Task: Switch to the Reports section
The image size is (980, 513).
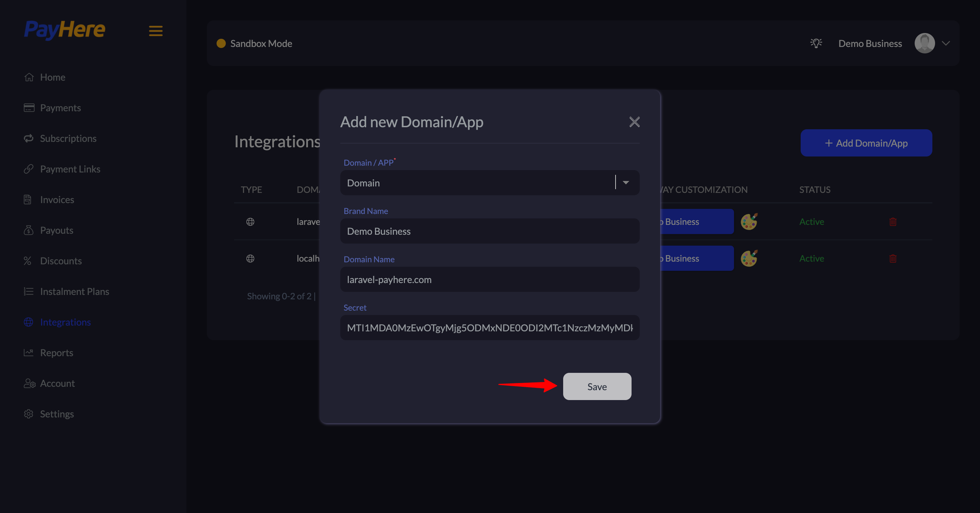Action: click(56, 352)
